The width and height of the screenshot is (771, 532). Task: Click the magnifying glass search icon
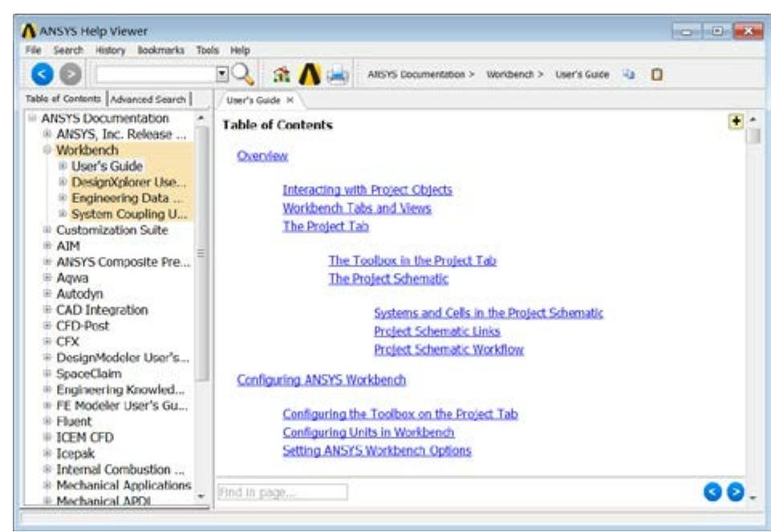pos(244,75)
